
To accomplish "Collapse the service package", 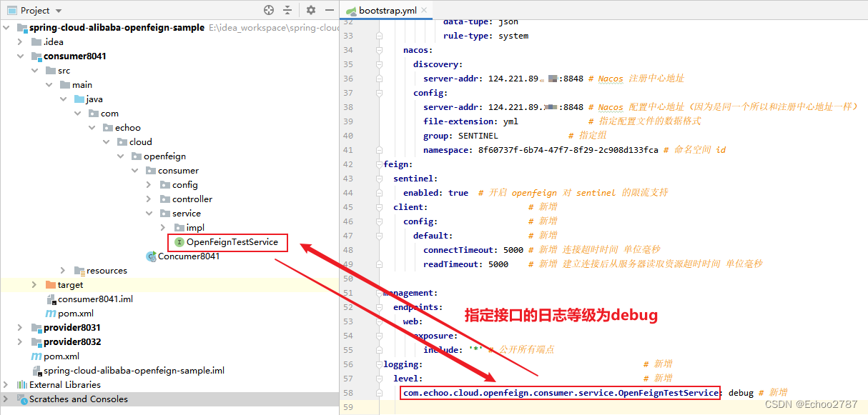I will [x=149, y=214].
